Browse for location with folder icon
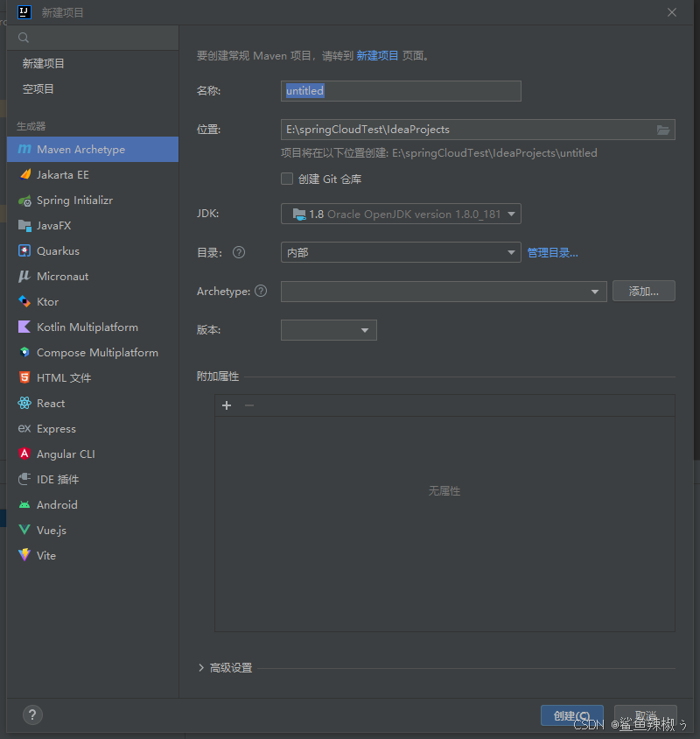Screen dimensions: 700x739 663,130
